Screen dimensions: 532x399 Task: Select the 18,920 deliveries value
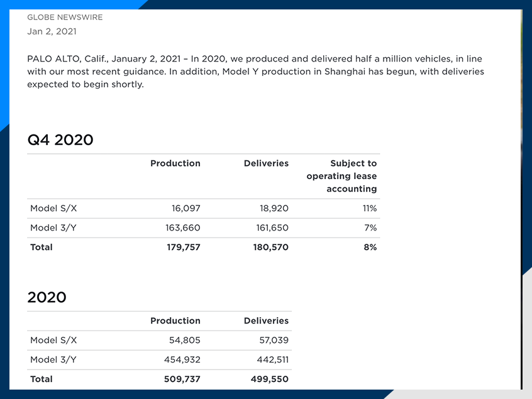point(274,208)
